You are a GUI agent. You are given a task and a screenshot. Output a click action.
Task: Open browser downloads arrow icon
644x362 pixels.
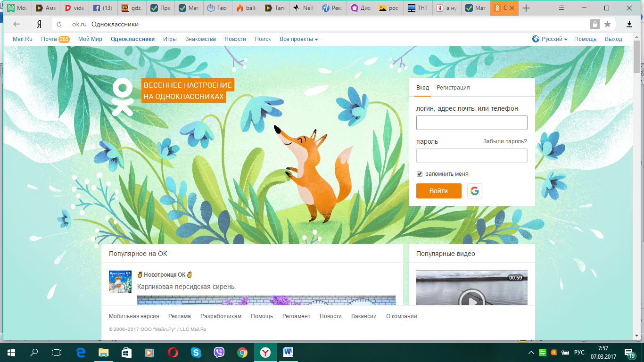(x=629, y=24)
